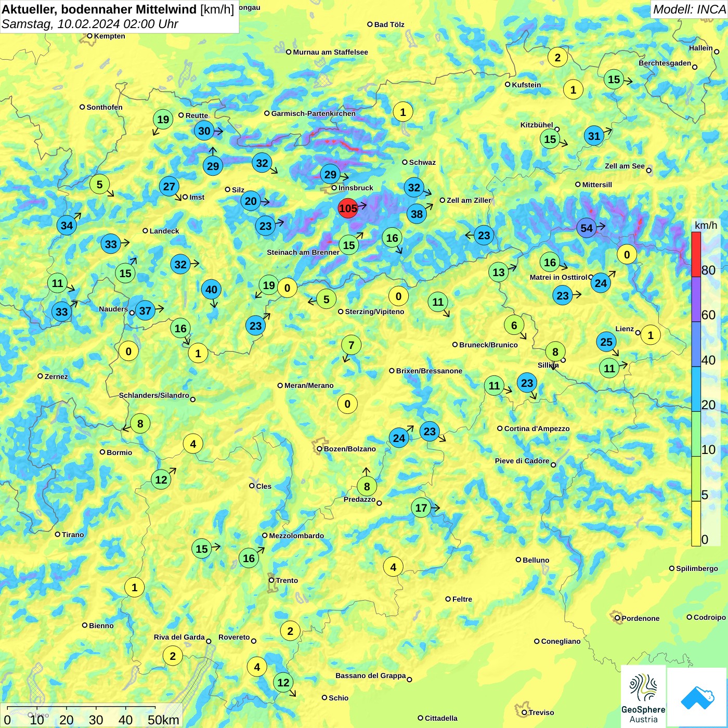Click the 50km scale bar label
This screenshot has height=728, width=728.
163,720
